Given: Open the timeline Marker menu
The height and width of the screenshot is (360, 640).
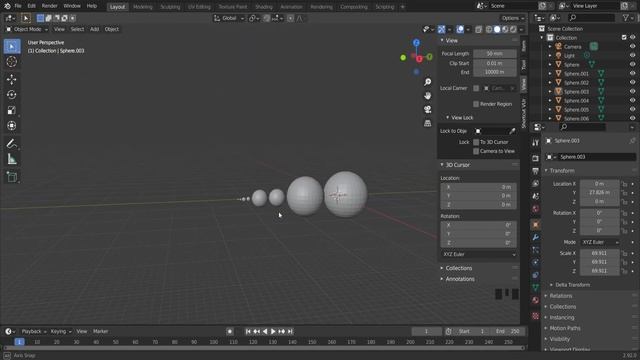Looking at the screenshot, I should tap(100, 332).
